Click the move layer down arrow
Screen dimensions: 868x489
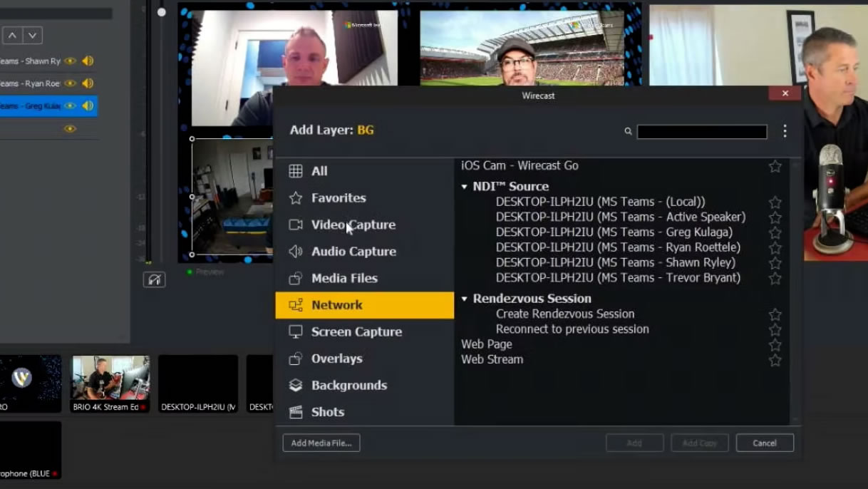click(x=32, y=35)
